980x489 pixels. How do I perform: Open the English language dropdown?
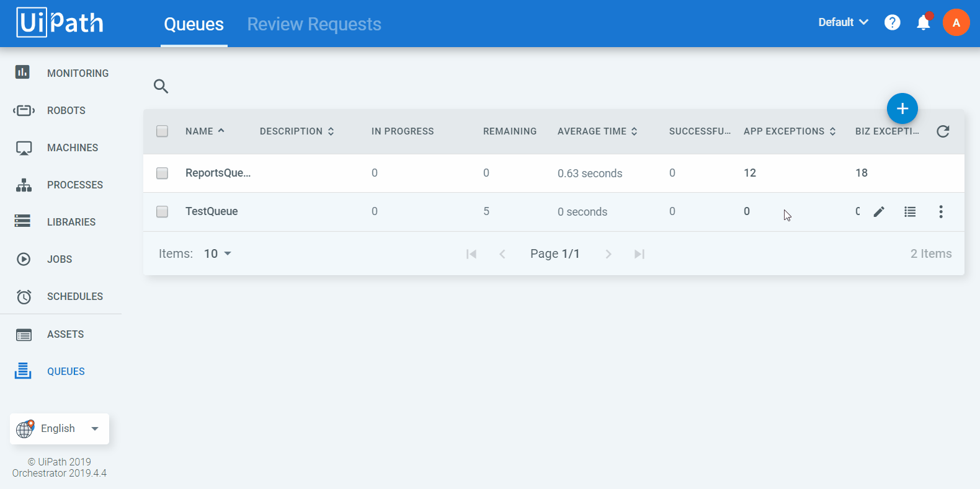60,429
